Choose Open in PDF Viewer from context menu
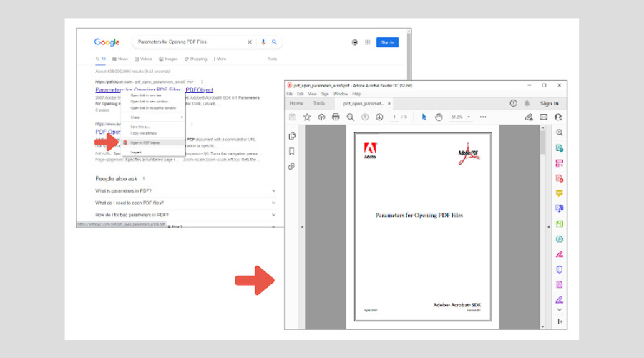Screen dimensions: 644x358 (x=153, y=142)
